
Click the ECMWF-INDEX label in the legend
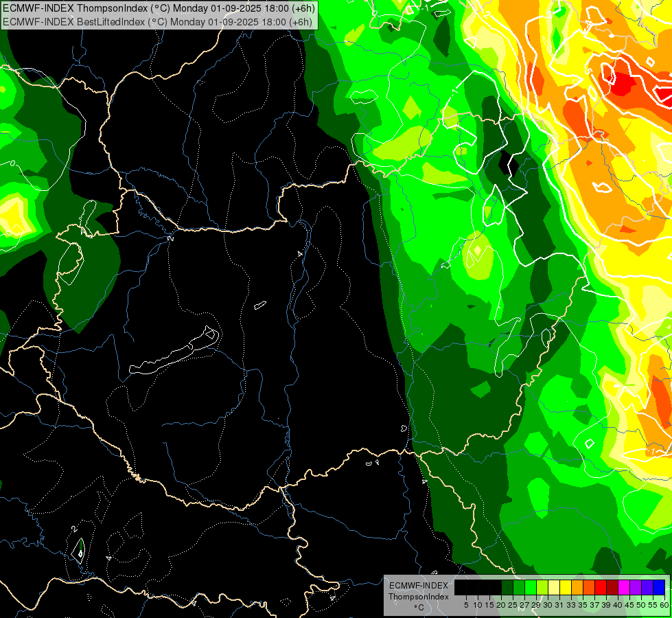pos(419,586)
